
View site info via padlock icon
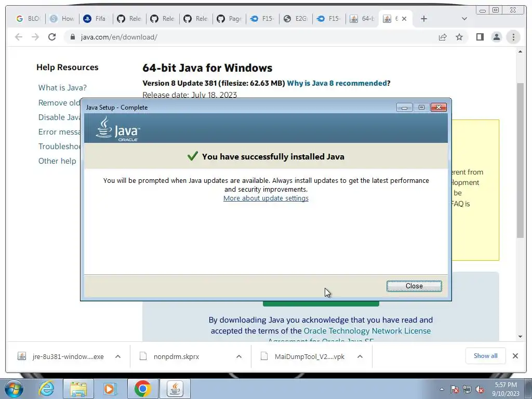(x=72, y=37)
